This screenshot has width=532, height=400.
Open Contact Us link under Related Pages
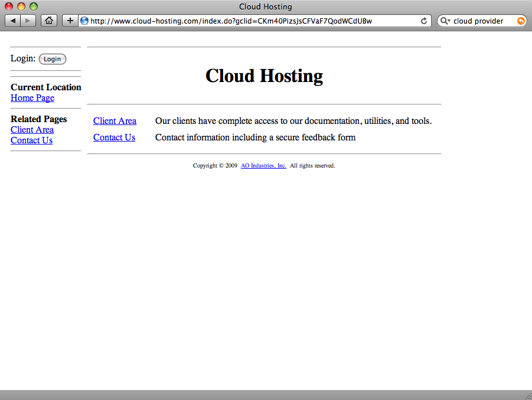pyautogui.click(x=31, y=140)
